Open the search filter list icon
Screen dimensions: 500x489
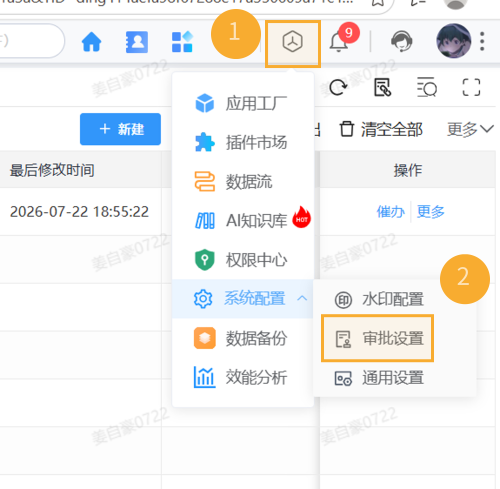tap(427, 87)
